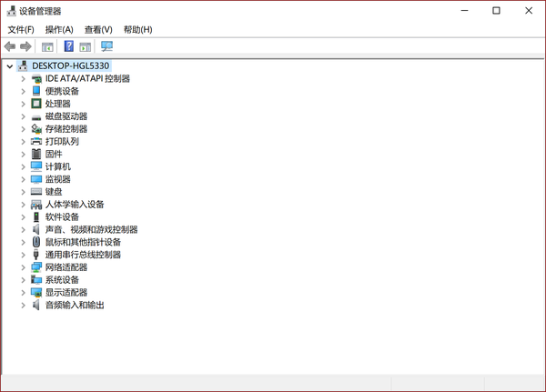Click the 网络适配器 network icon
This screenshot has width=546, height=392.
pyautogui.click(x=36, y=267)
